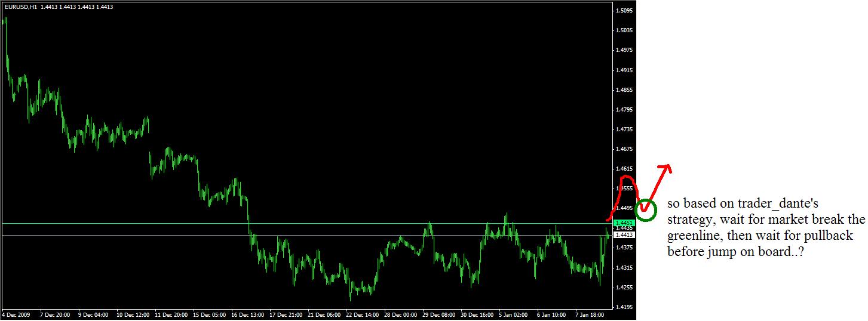The width and height of the screenshot is (868, 321).
Task: Click the 1.5035 price axis label
Action: pos(625,30)
